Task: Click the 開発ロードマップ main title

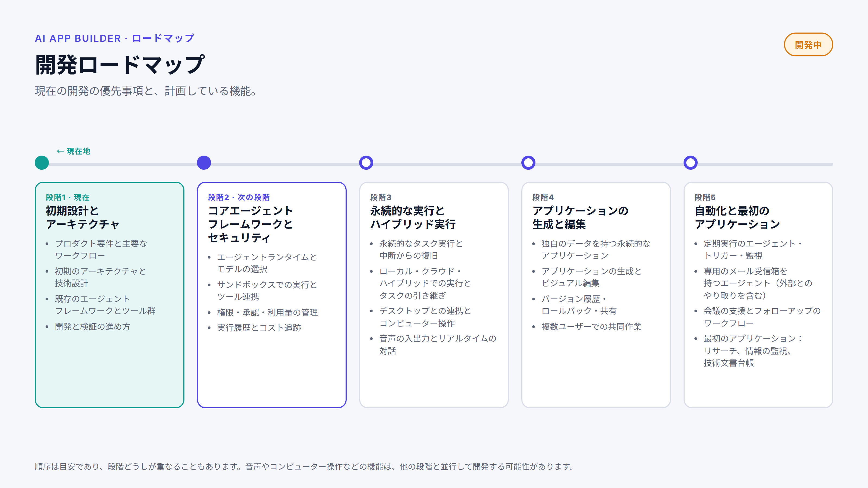Action: click(120, 64)
